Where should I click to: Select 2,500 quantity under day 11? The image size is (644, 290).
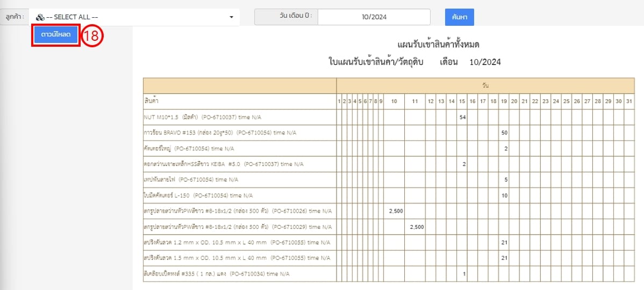(x=417, y=227)
